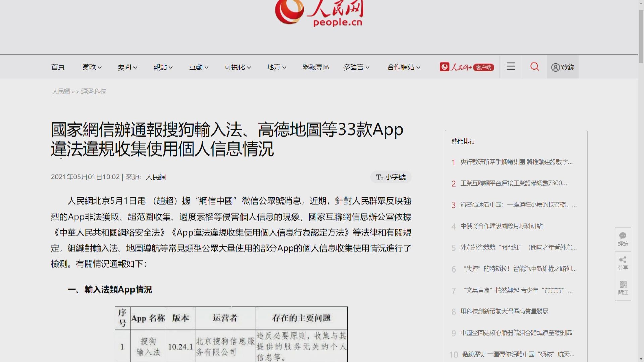Click the People.cn logo
This screenshot has width=644, height=362.
319,13
